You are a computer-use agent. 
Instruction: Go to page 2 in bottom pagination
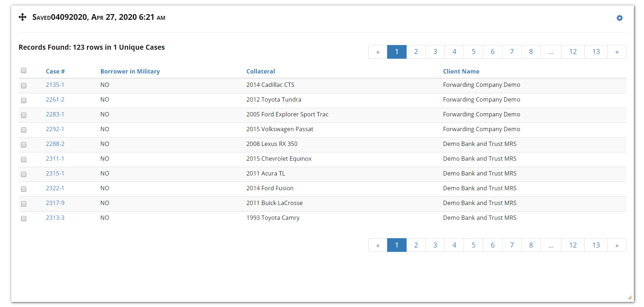pyautogui.click(x=416, y=245)
